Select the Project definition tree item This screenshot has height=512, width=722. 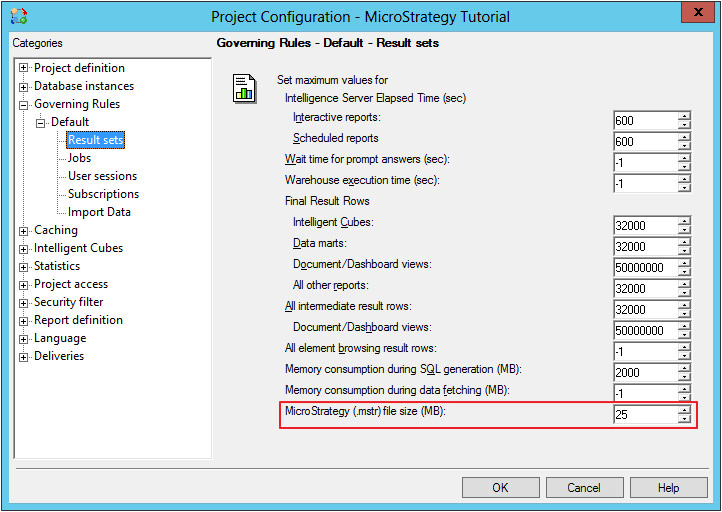(79, 68)
